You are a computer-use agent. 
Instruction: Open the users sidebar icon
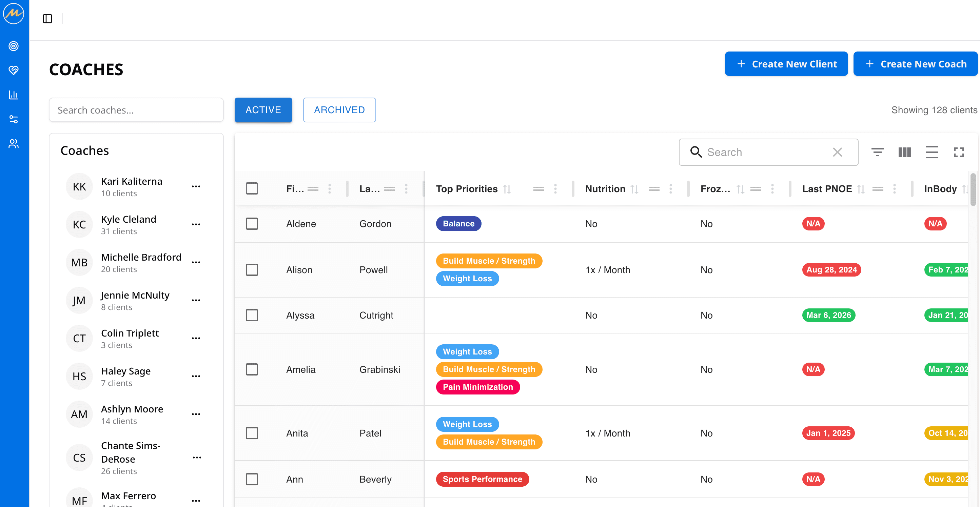pyautogui.click(x=14, y=144)
